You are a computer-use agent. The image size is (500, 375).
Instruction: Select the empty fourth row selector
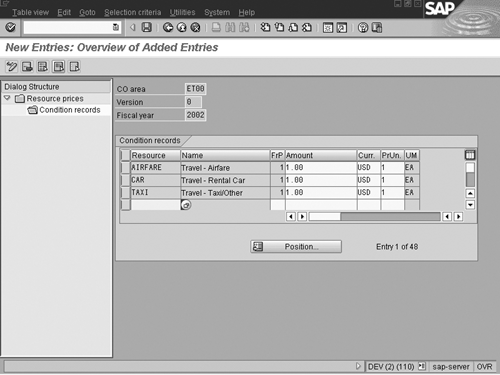click(x=125, y=205)
